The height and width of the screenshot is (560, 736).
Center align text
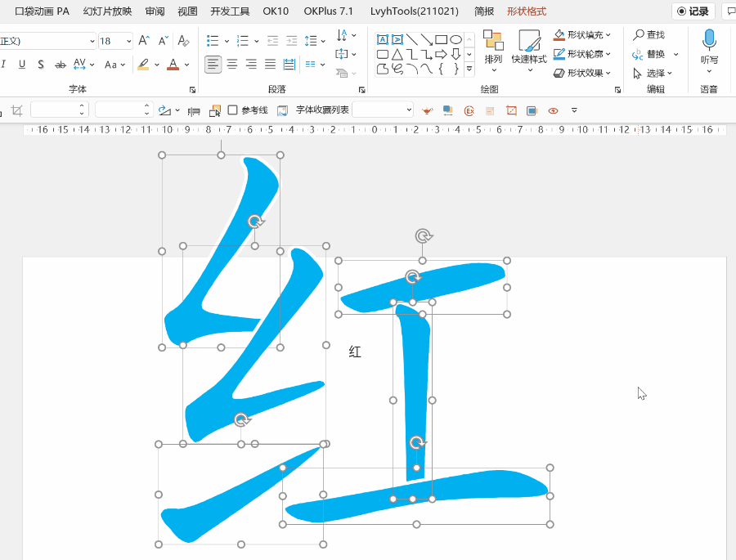tap(232, 64)
